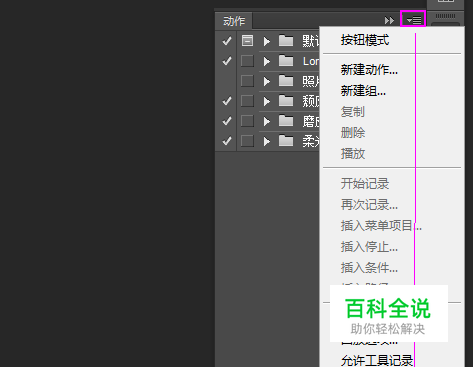Select the folder icon of the 照 action set
Image resolution: width=473 pixels, height=367 pixels.
(x=286, y=81)
